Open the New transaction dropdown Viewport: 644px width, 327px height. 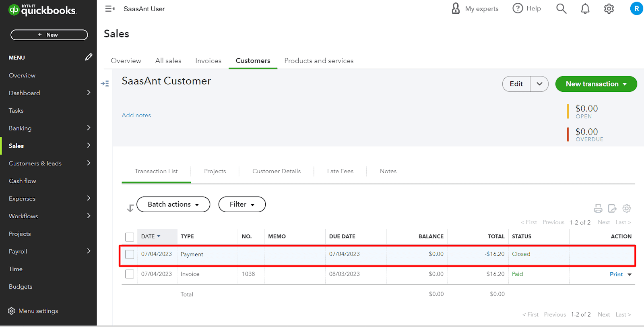(596, 84)
